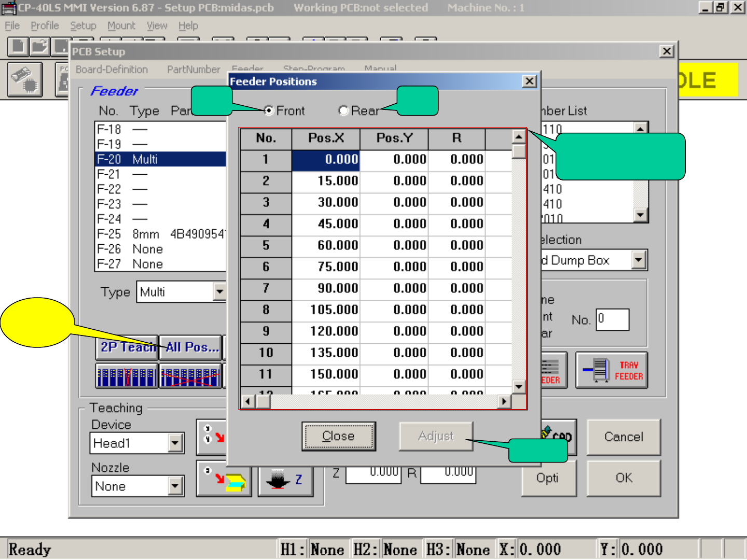Click the Tray Feeder icon button
The image size is (747, 560).
point(612,370)
